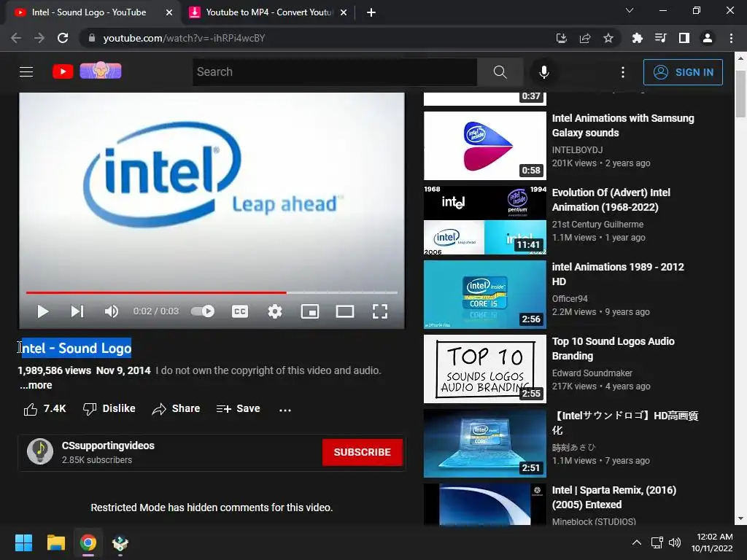
Task: Start voice search with the microphone
Action: [543, 72]
